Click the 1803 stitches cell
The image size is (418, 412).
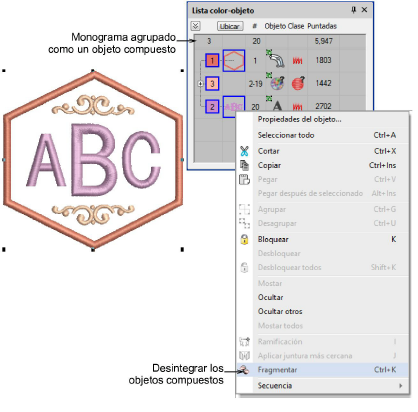click(323, 60)
